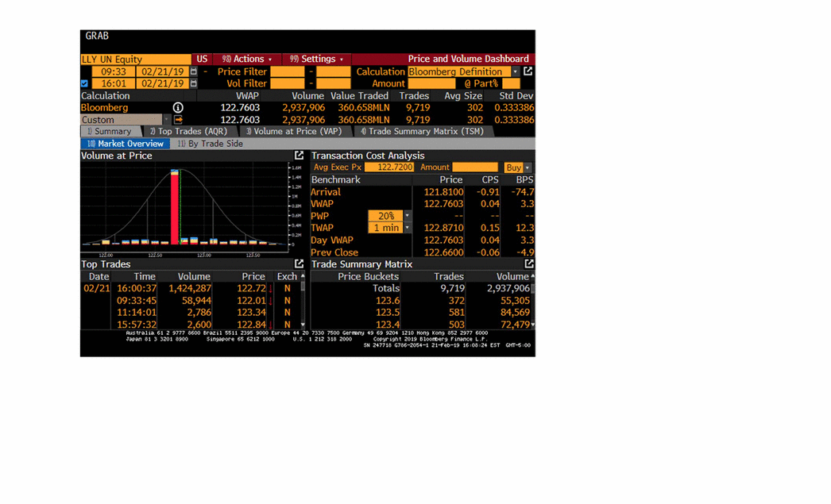
Task: Click the info icon next to Bloomberg calculation
Action: (x=178, y=108)
